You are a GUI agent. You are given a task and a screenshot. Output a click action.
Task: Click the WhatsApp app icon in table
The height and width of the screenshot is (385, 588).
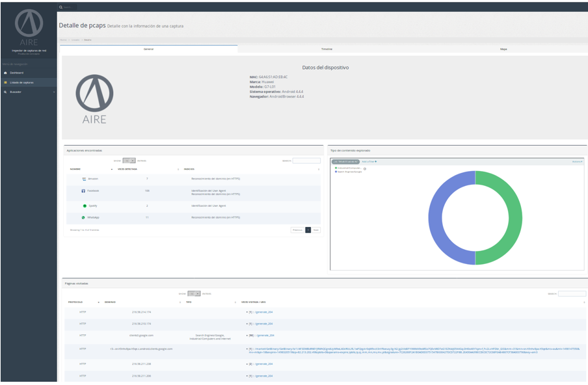point(83,217)
